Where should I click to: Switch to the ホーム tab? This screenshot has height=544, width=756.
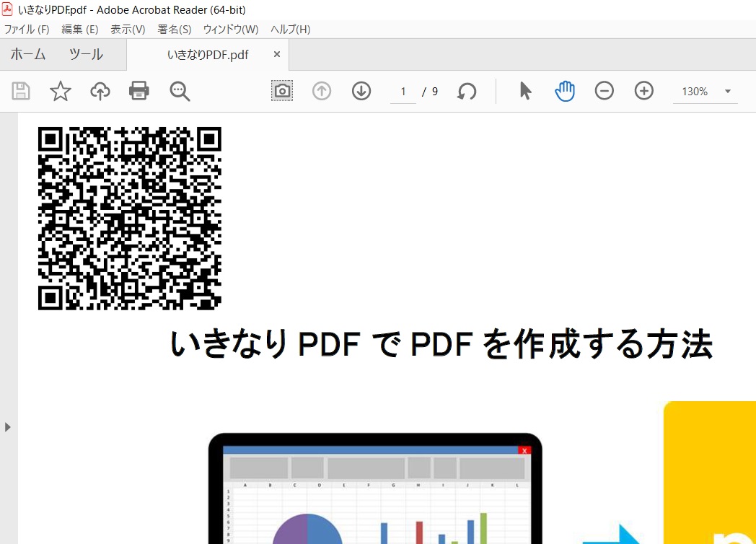28,54
